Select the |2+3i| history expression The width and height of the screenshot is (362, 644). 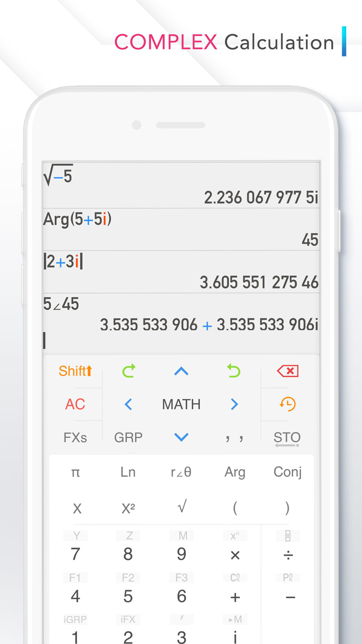[x=63, y=262]
